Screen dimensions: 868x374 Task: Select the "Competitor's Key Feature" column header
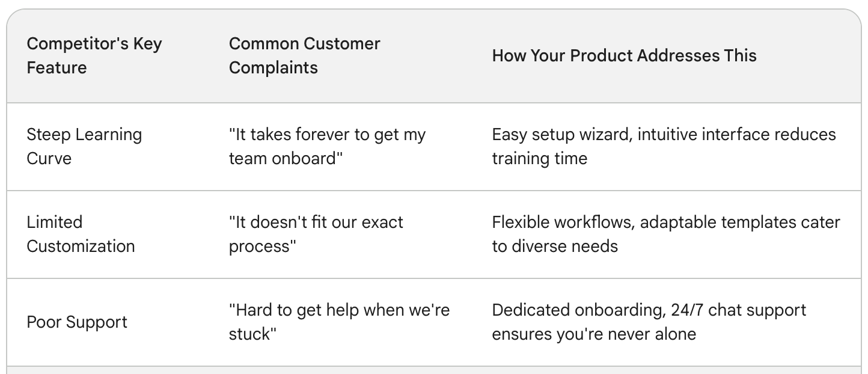(x=94, y=55)
